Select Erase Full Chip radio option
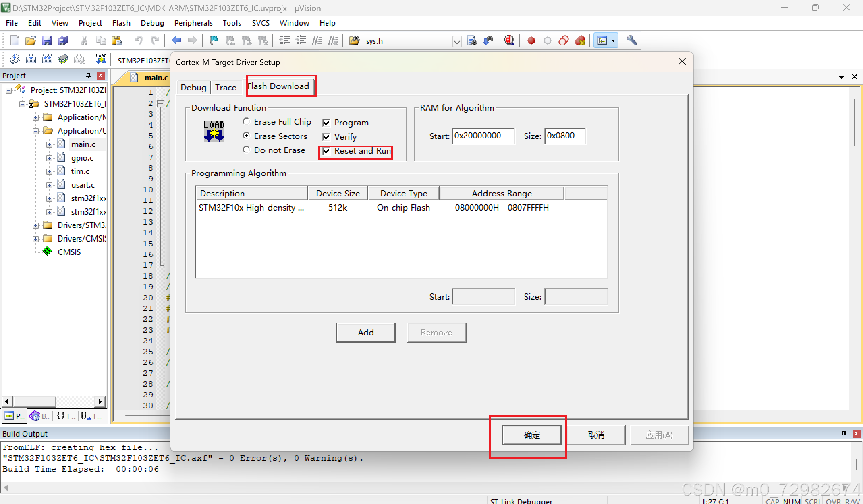 (x=246, y=121)
